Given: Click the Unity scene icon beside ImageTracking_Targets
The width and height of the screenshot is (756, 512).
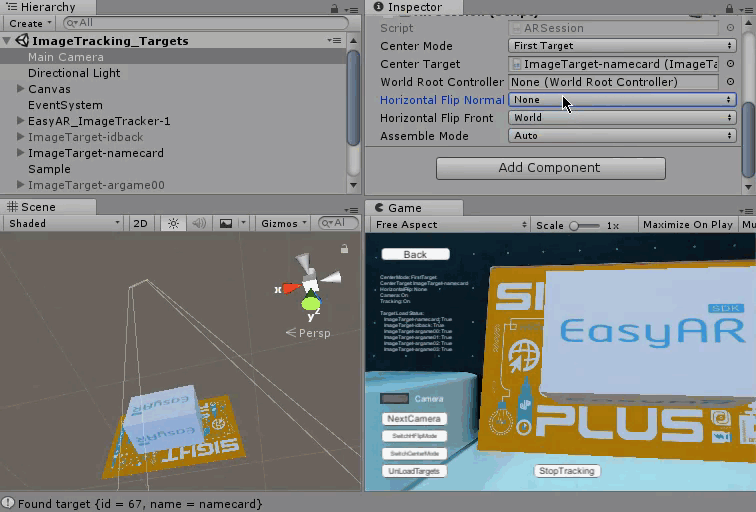Looking at the screenshot, I should point(22,40).
